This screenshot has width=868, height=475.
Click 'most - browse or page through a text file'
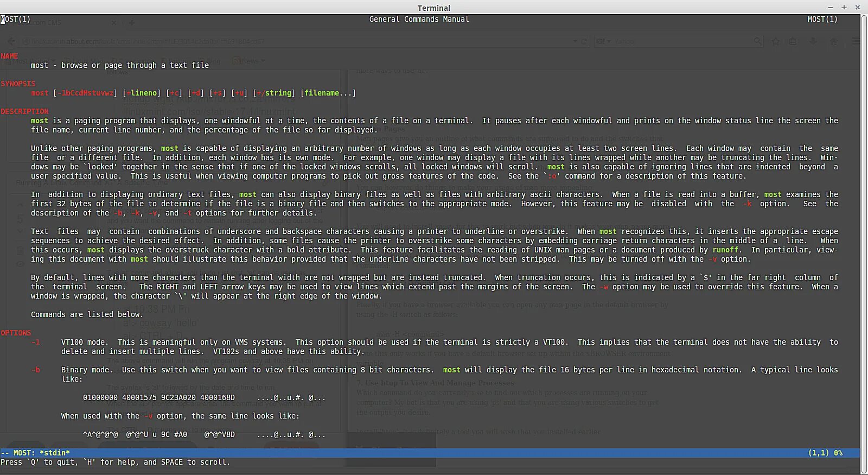[x=120, y=65]
